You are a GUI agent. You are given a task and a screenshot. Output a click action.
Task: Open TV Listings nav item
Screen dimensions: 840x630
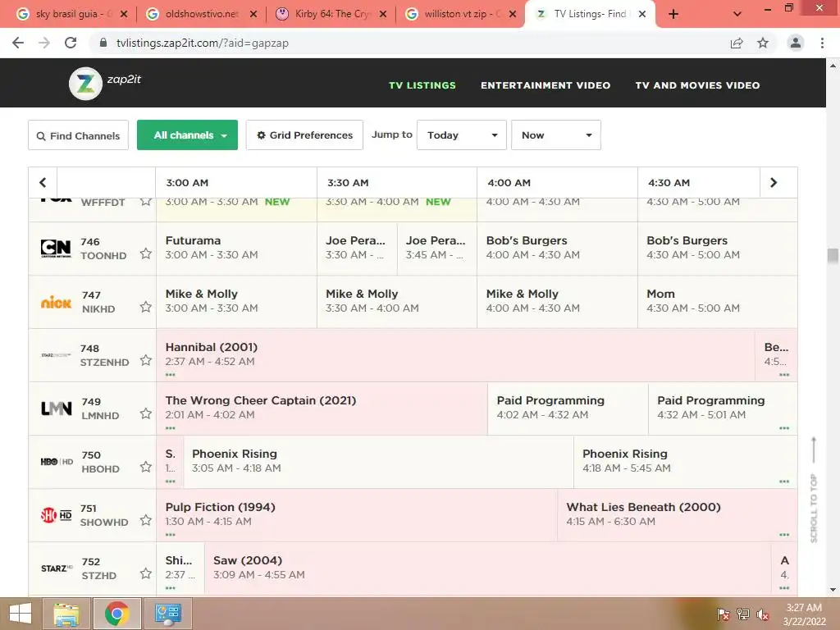pyautogui.click(x=422, y=85)
